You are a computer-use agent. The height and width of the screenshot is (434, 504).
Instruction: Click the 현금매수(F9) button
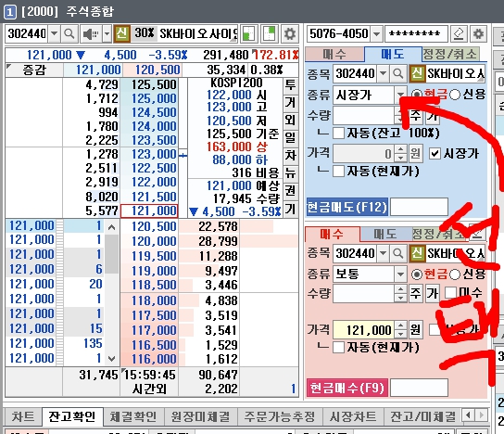(347, 388)
